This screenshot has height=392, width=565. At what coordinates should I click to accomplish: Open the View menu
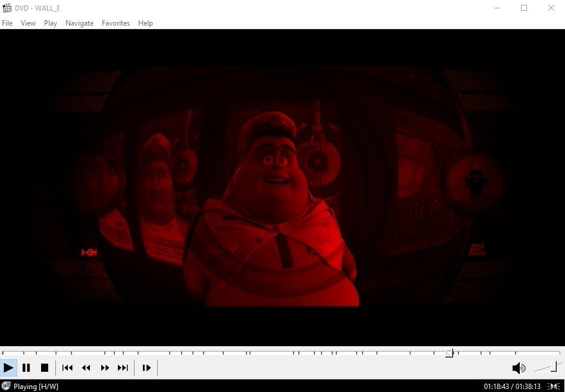(x=28, y=23)
